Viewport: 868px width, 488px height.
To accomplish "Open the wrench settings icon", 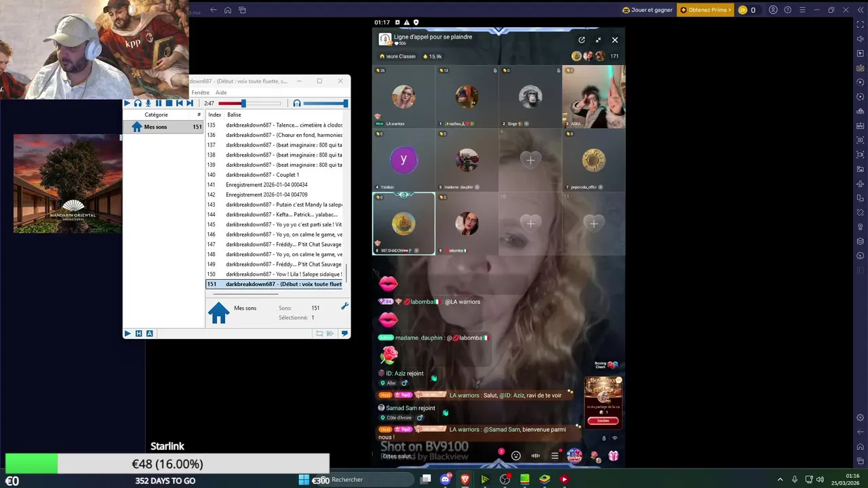I will (344, 306).
